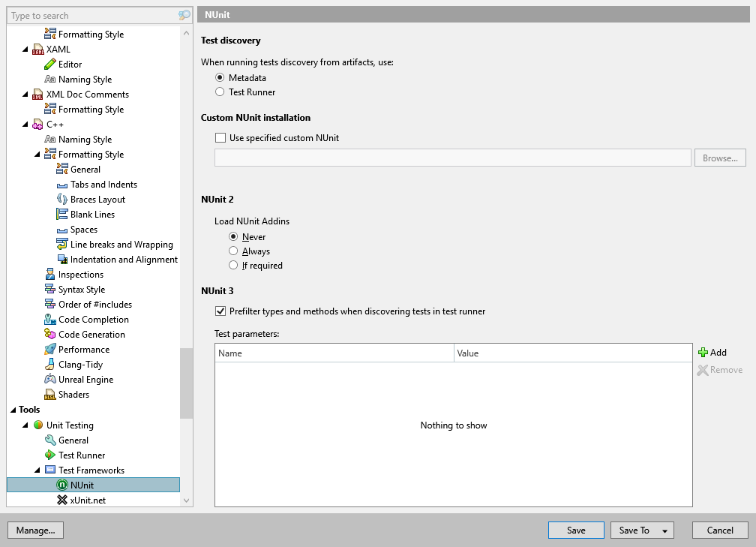Click the tree scrollbar thumb
756x547 pixels.
(x=186, y=383)
